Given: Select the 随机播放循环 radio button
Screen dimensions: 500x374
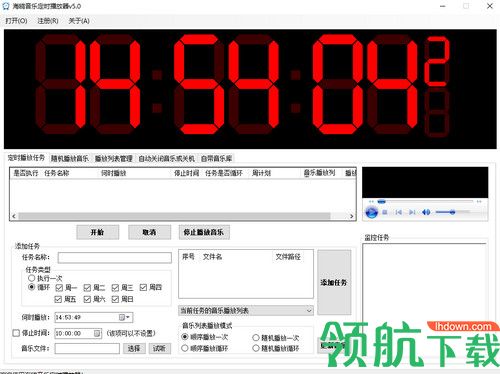Looking at the screenshot, I should pos(256,348).
